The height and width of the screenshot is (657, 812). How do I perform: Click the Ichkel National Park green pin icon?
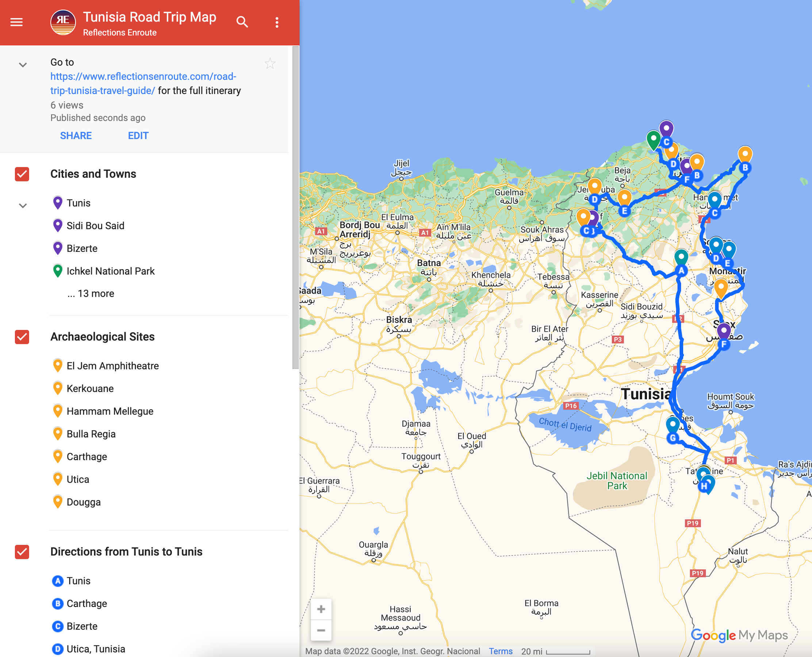pyautogui.click(x=58, y=270)
